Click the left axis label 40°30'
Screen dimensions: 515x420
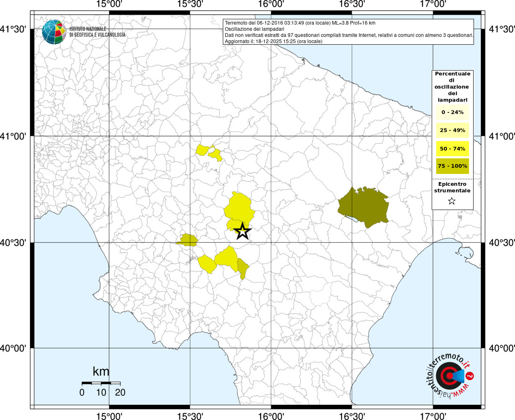(x=13, y=243)
